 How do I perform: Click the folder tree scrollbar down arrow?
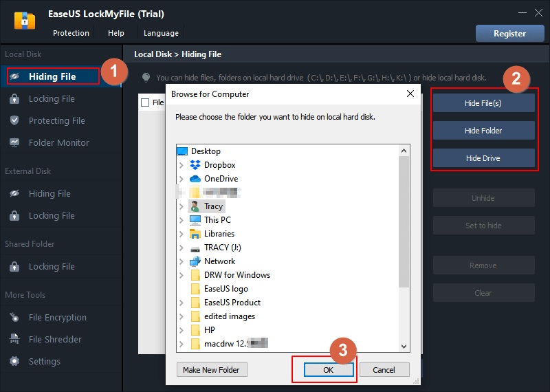pos(404,347)
